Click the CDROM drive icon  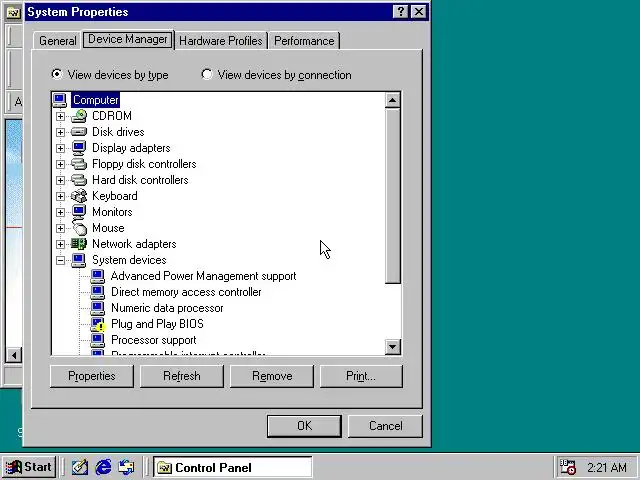pyautogui.click(x=79, y=116)
